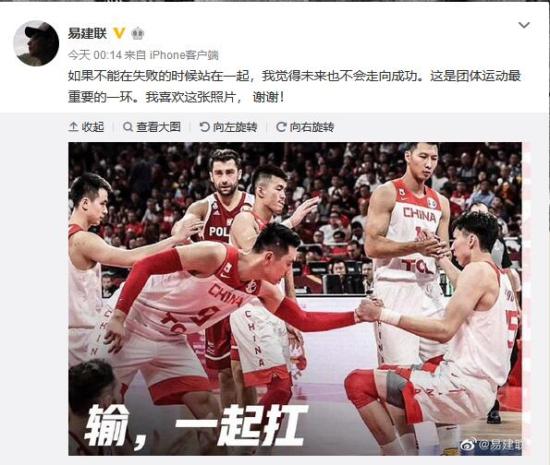Select 查看大图 to view full image

158,127
